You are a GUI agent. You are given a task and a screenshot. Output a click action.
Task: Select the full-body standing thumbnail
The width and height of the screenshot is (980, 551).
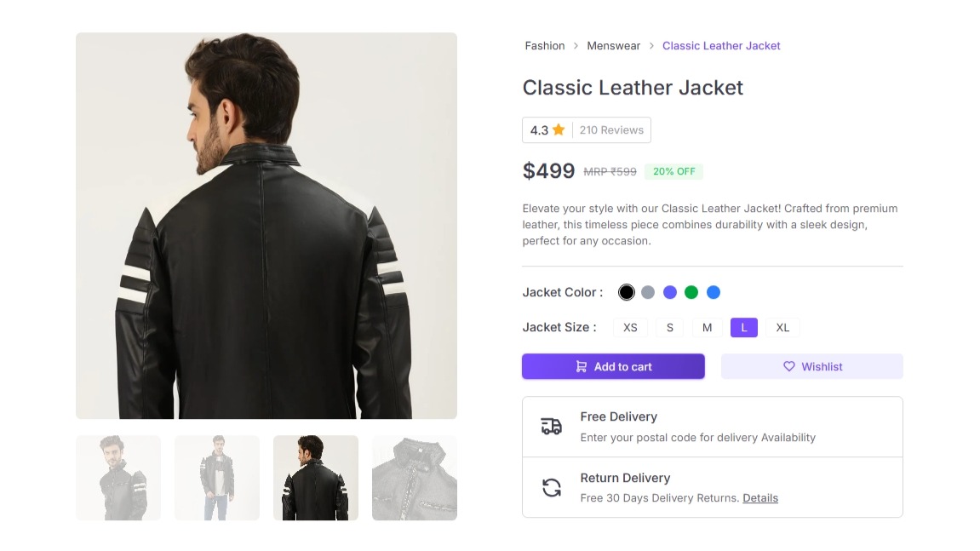click(x=217, y=478)
